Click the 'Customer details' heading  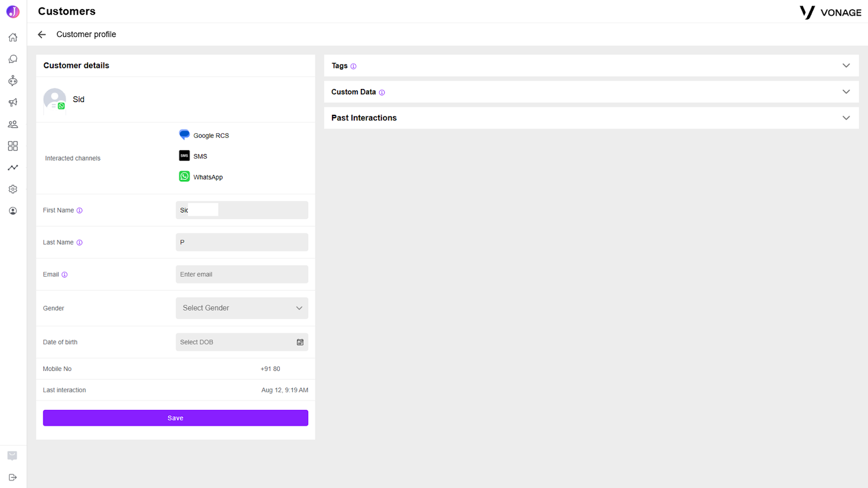pyautogui.click(x=76, y=65)
